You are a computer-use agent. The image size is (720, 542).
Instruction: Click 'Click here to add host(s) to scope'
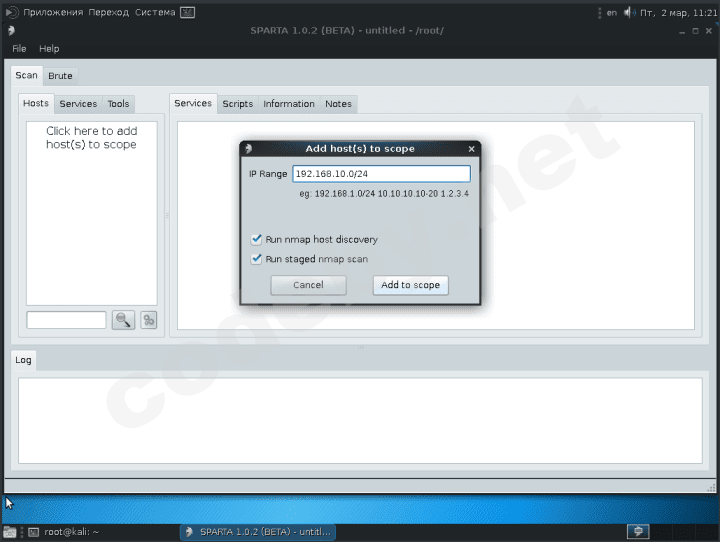point(91,138)
